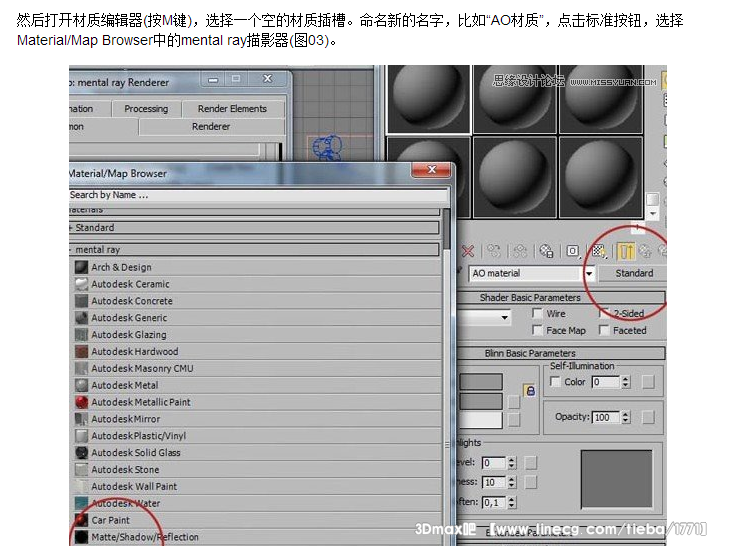Toggle the yellow Show End Result icon
The height and width of the screenshot is (546, 736).
pyautogui.click(x=626, y=252)
